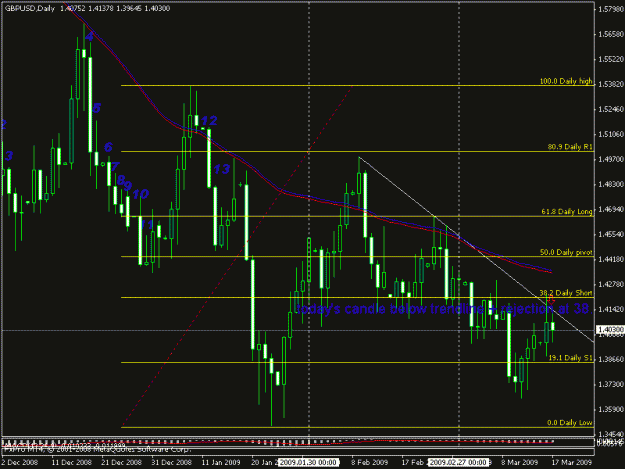Click the 1.38660 price axis value
The width and height of the screenshot is (625, 469).
pyautogui.click(x=611, y=359)
